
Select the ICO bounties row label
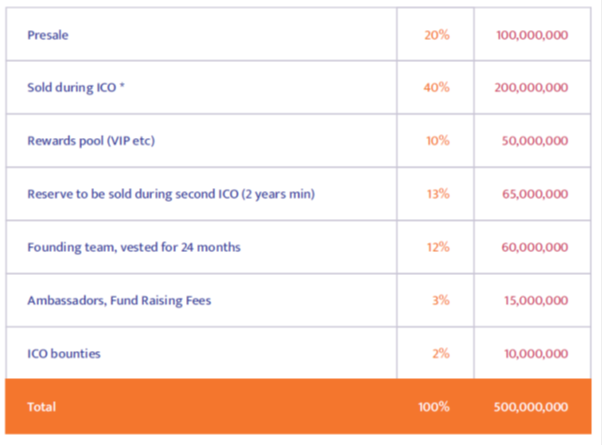coord(64,353)
